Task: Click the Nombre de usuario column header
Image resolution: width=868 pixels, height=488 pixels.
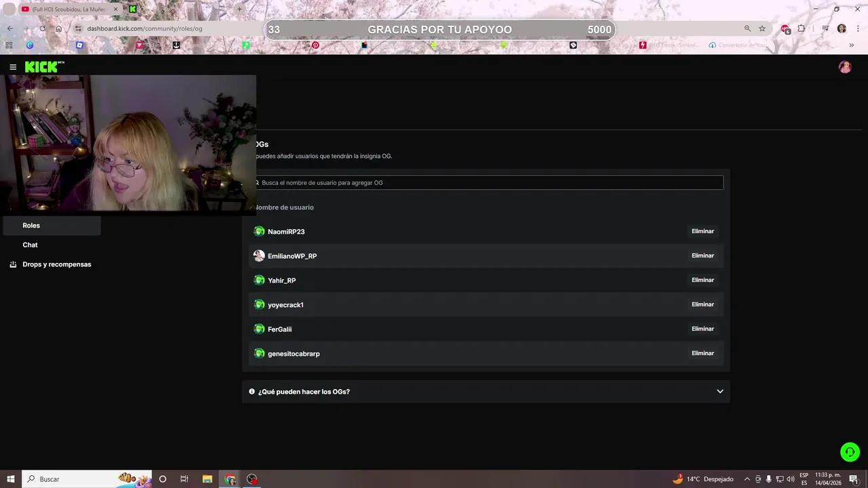Action: [x=284, y=207]
